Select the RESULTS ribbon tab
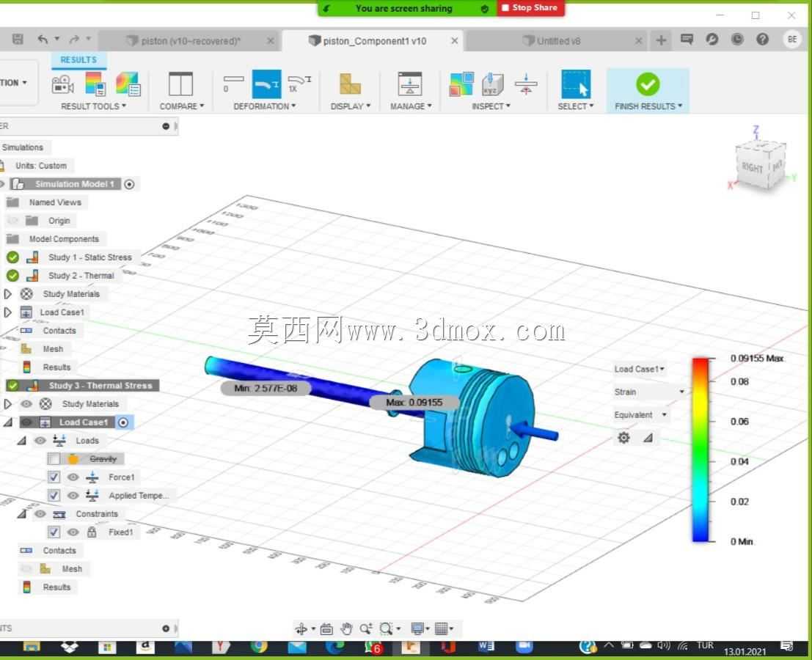Viewport: 812px width, 660px height. [78, 60]
